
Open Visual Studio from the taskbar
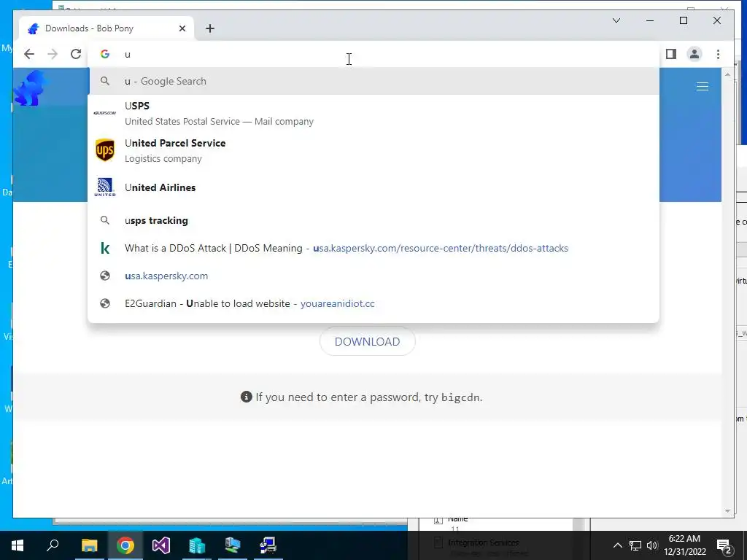coord(161,545)
